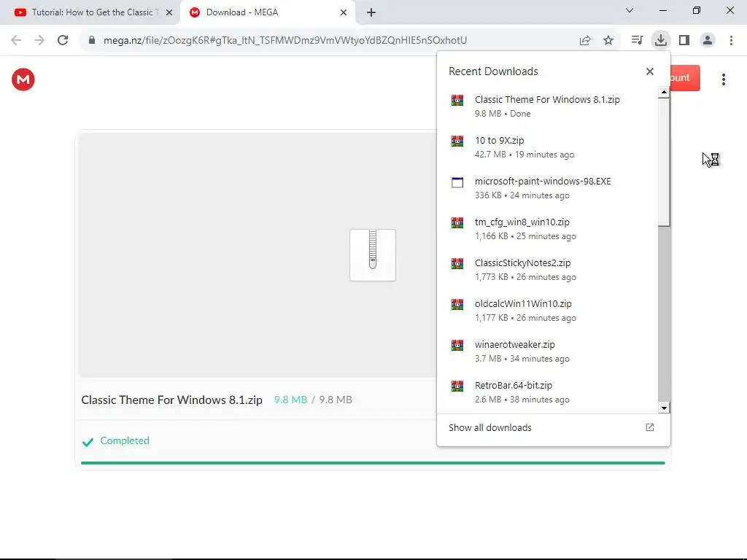Close the YouTube Tutorial tab
The width and height of the screenshot is (747, 560).
pos(169,12)
